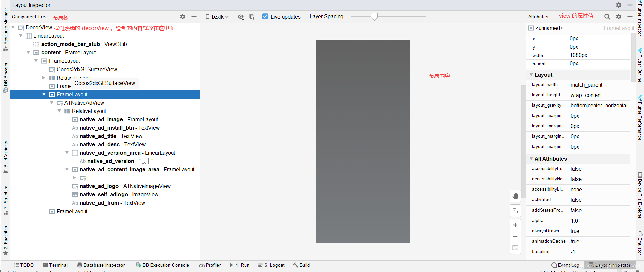Collapse the Component Tree panel

click(194, 17)
